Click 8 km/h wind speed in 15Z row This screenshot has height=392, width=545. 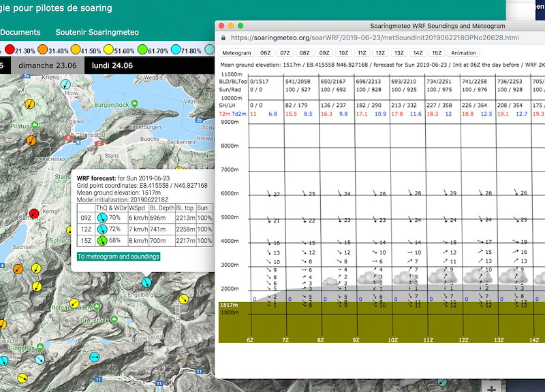click(138, 241)
